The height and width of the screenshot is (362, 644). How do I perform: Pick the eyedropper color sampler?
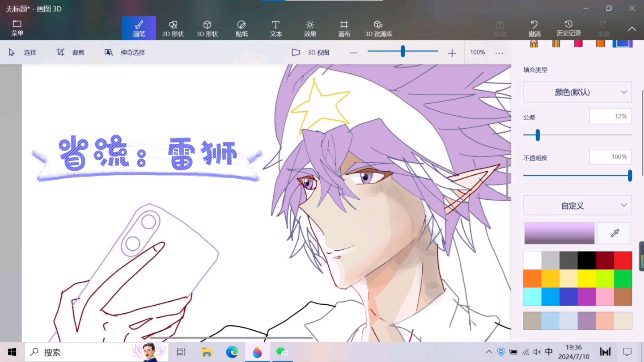coord(614,233)
